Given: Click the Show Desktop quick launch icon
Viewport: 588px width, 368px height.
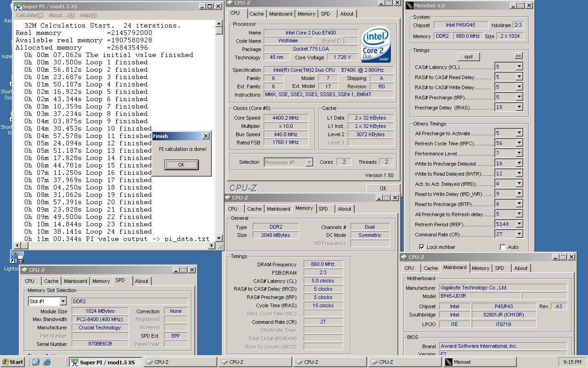Looking at the screenshot, I should pos(36,362).
